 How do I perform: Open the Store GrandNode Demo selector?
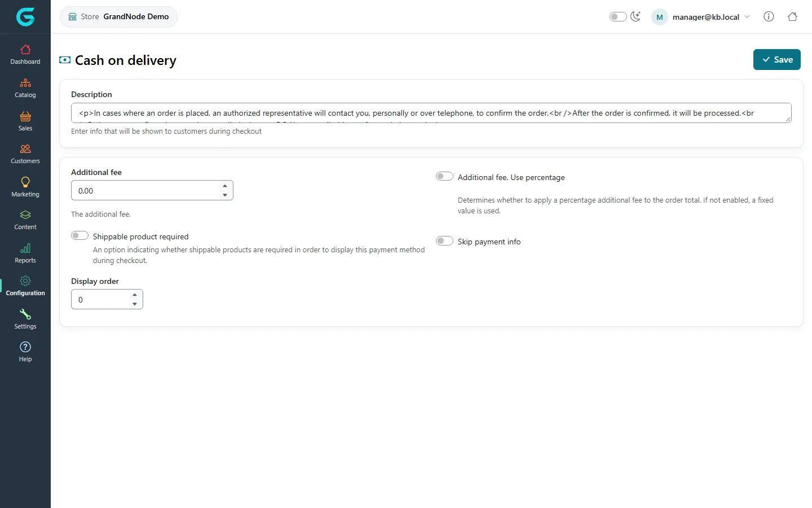(x=118, y=17)
